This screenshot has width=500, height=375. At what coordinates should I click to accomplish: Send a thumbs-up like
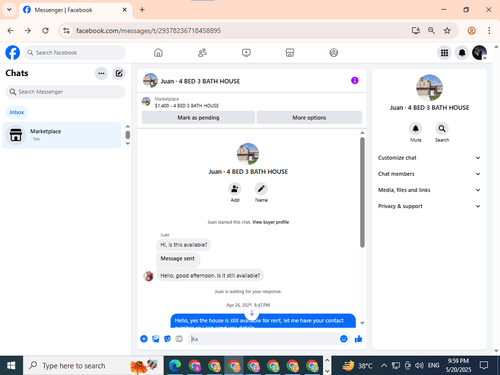pos(359,339)
